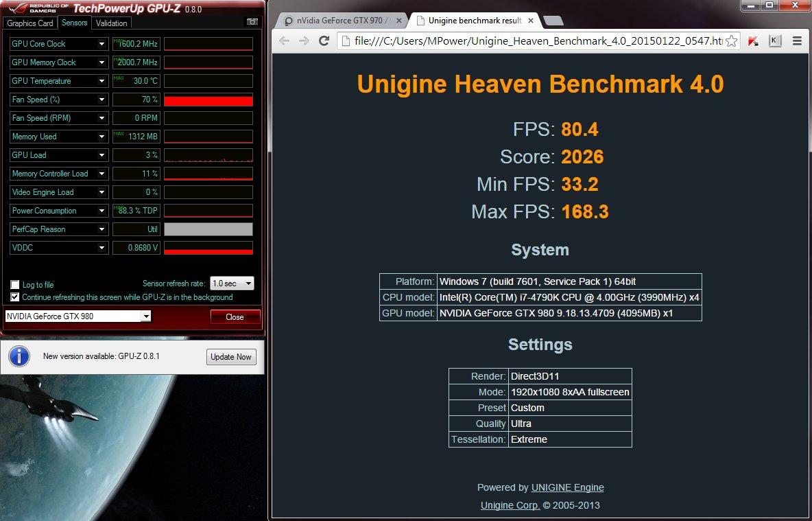The height and width of the screenshot is (521, 812).
Task: Click the Windows 7 platform cell
Action: click(570, 281)
